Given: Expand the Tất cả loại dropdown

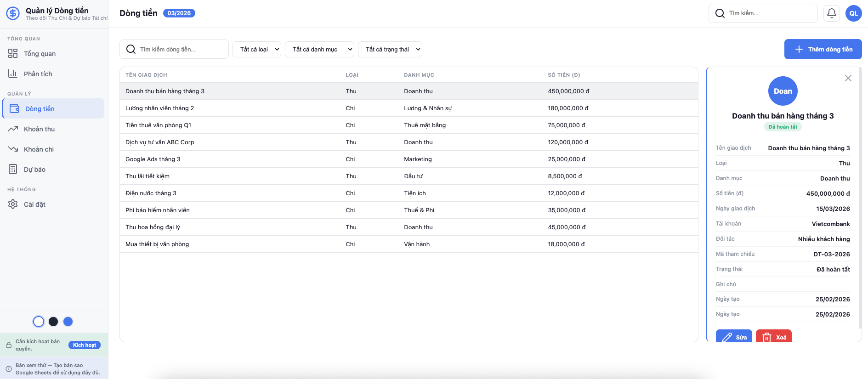Looking at the screenshot, I should pos(256,50).
